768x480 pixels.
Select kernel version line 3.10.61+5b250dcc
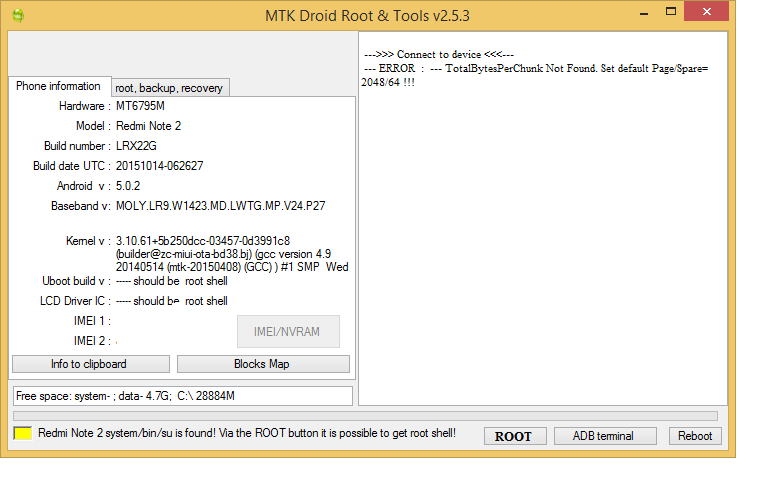(x=203, y=241)
